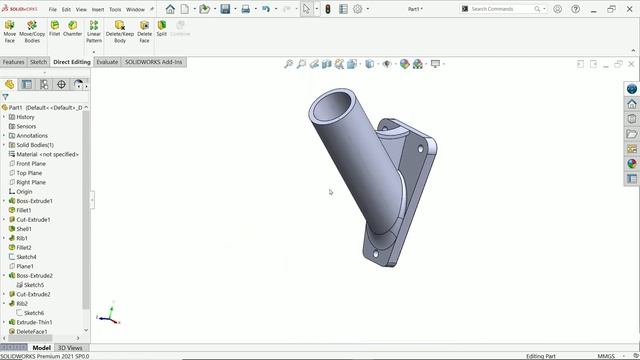Open the FeatureManager Design Tree tab
This screenshot has width=640, height=360.
click(9, 84)
